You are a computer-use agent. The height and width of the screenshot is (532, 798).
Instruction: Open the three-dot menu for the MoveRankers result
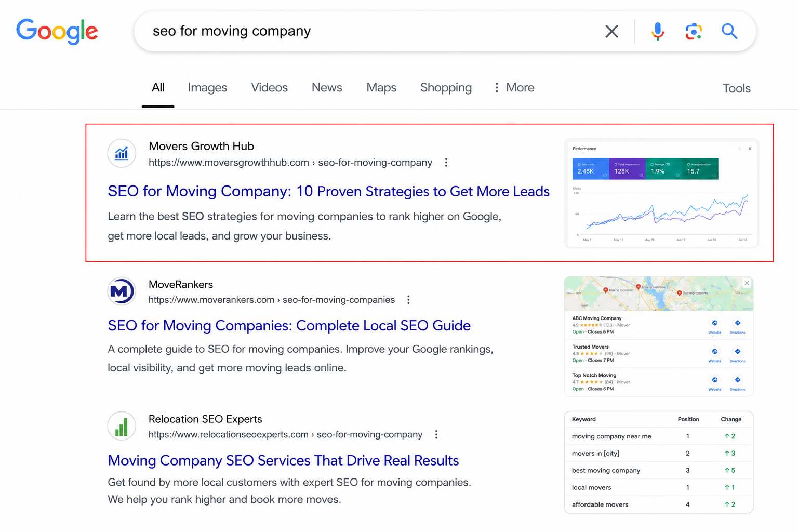tap(408, 300)
